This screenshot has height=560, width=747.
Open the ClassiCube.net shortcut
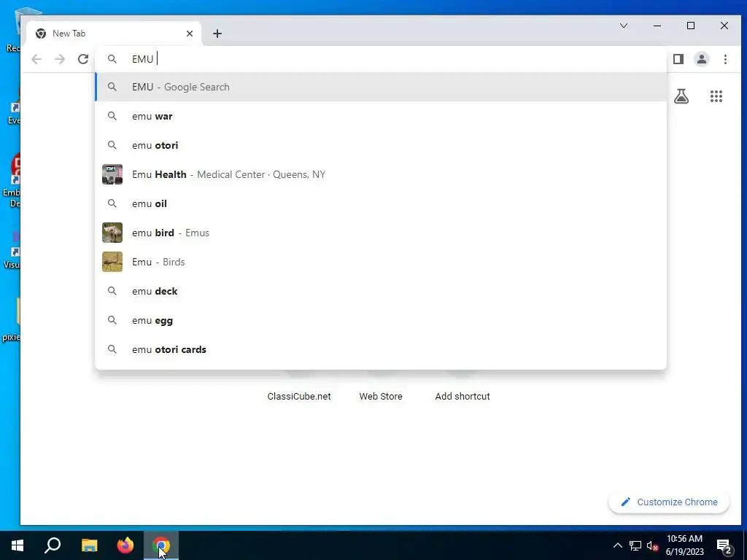coord(298,396)
